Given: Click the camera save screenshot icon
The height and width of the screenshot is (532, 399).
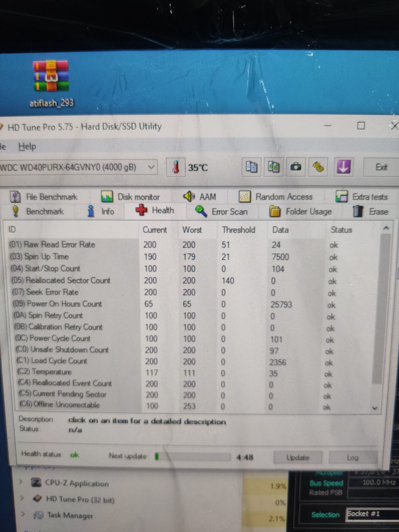Looking at the screenshot, I should tap(296, 167).
